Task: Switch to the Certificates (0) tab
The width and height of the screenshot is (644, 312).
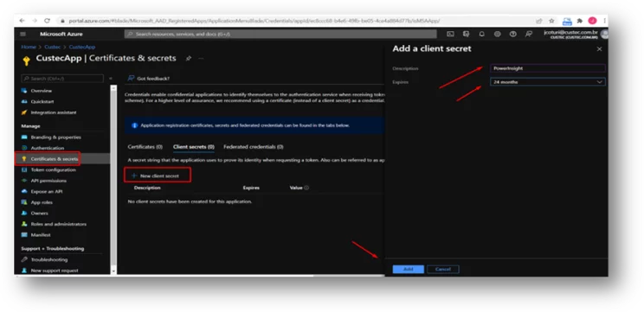Action: pos(145,147)
